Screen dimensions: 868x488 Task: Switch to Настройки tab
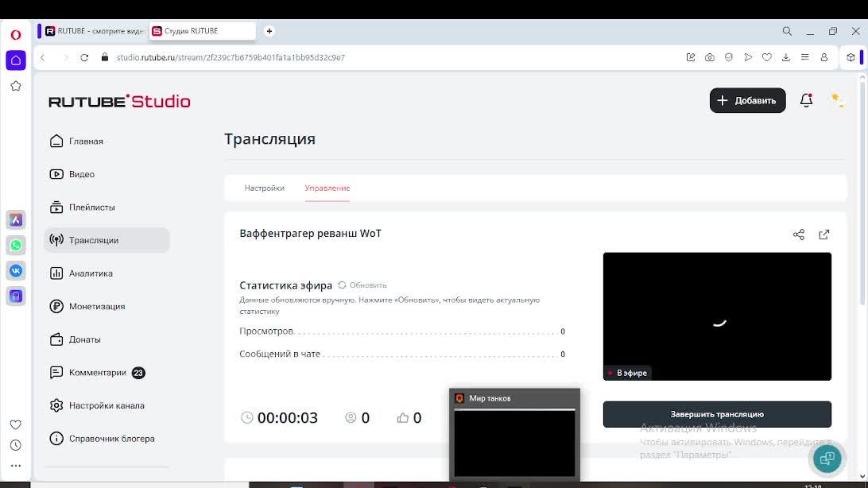(x=265, y=188)
